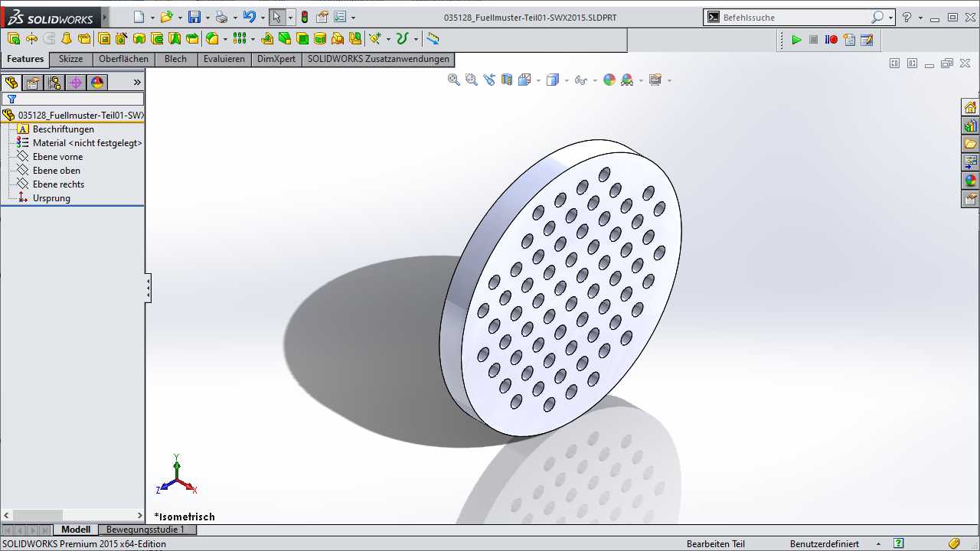Screen dimensions: 980x551
Task: Open the Reference Geometry tool
Action: pos(375,38)
